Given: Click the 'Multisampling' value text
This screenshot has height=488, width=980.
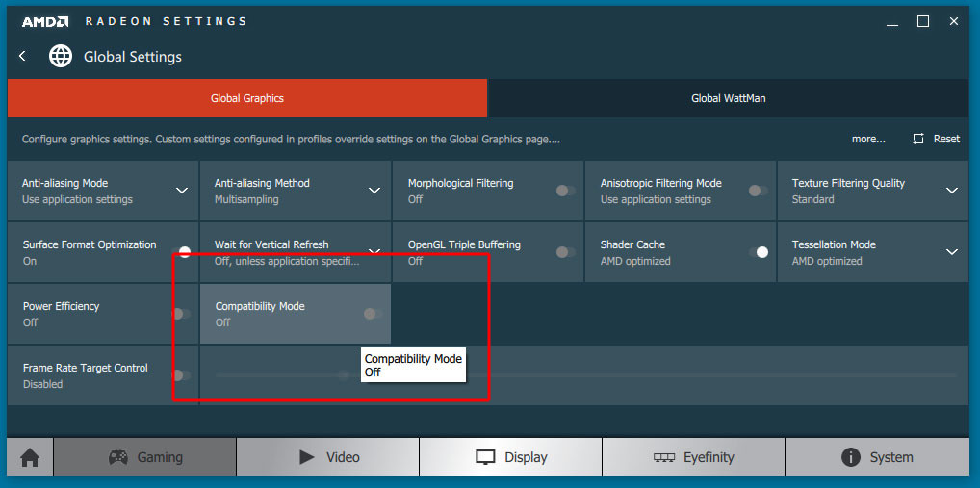Looking at the screenshot, I should pos(246,199).
